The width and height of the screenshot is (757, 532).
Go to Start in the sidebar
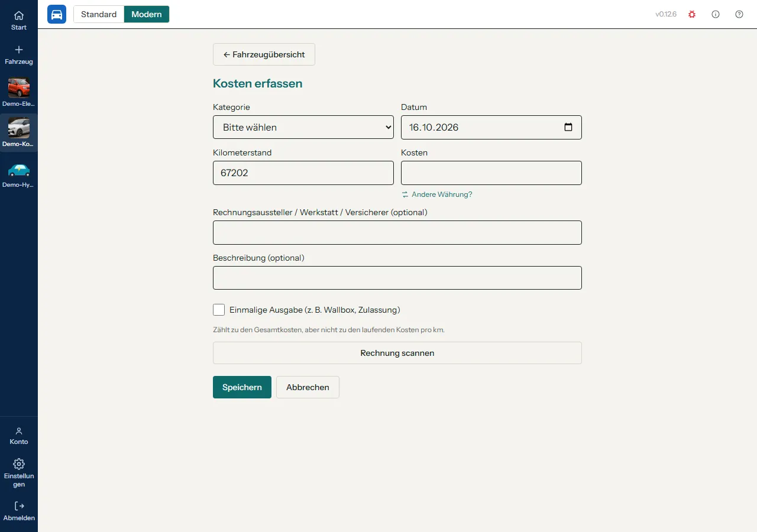(19, 21)
